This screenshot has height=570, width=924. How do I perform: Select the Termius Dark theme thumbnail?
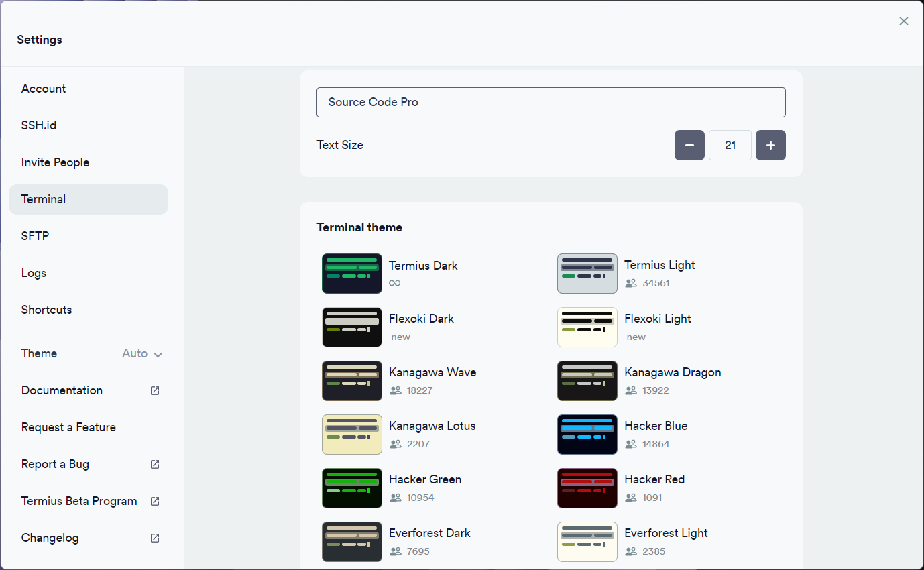tap(352, 274)
